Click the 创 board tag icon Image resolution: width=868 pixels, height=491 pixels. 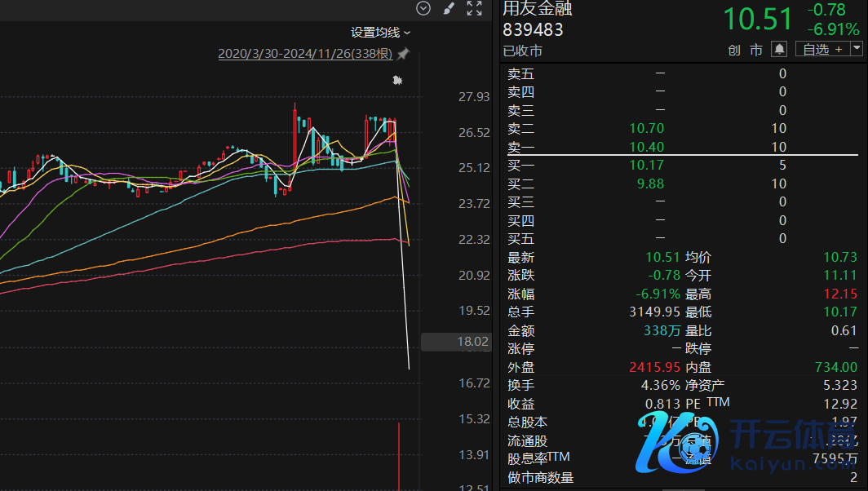734,50
